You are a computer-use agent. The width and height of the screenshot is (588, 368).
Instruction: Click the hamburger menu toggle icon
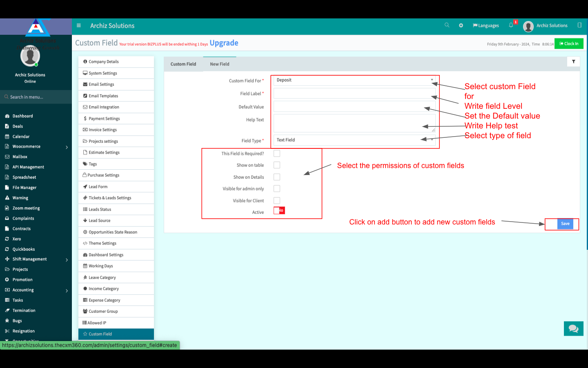click(x=79, y=25)
